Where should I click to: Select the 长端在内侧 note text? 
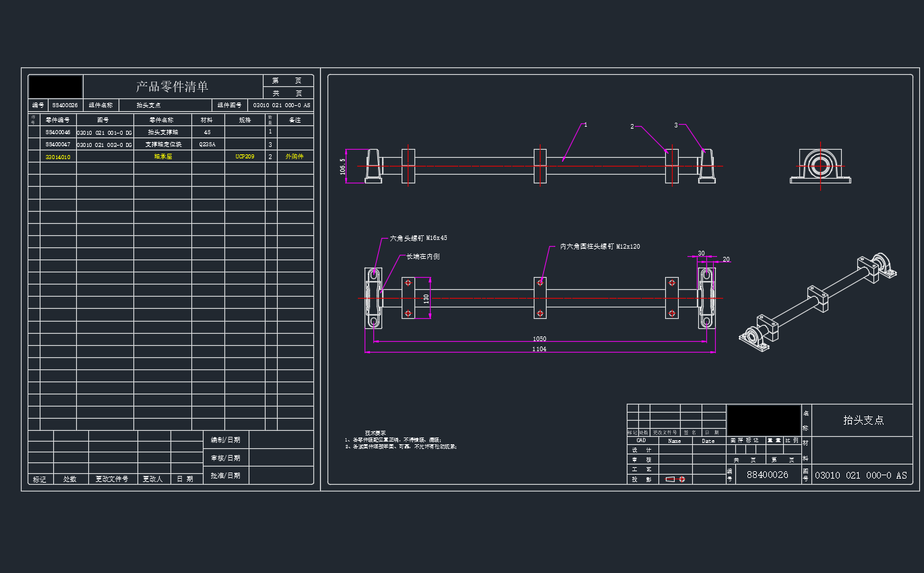coord(423,257)
